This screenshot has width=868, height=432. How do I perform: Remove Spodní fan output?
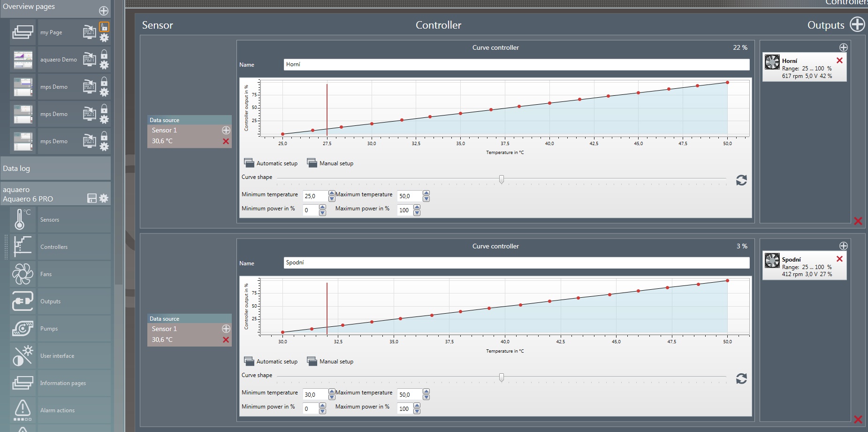839,259
